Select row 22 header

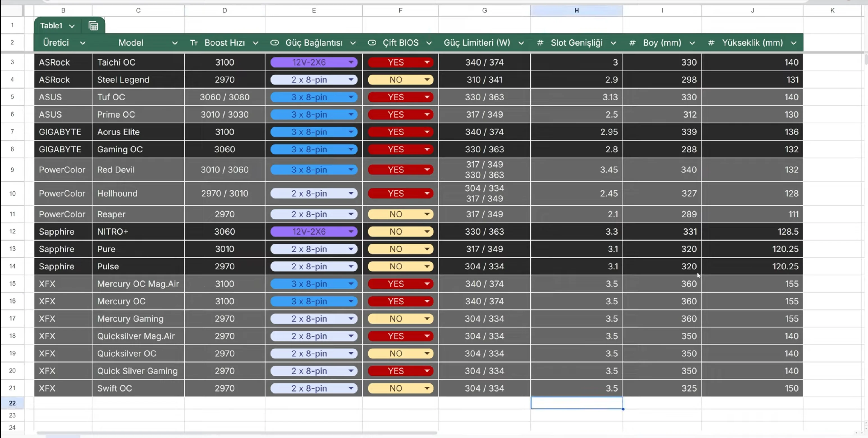click(x=12, y=403)
